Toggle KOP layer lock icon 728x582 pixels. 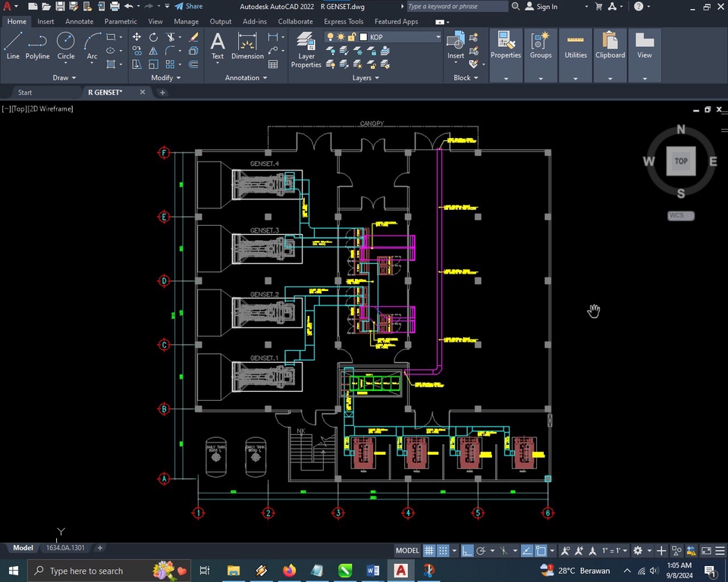pos(353,36)
